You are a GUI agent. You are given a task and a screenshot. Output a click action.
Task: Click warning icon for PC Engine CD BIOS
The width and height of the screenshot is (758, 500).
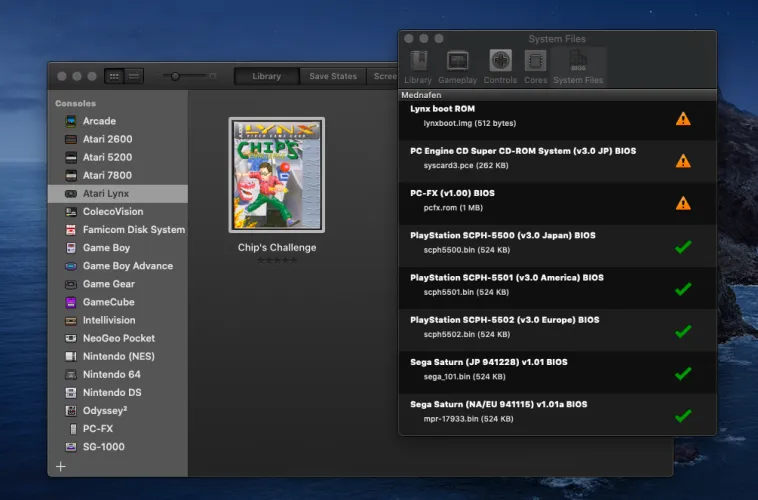[x=683, y=160]
